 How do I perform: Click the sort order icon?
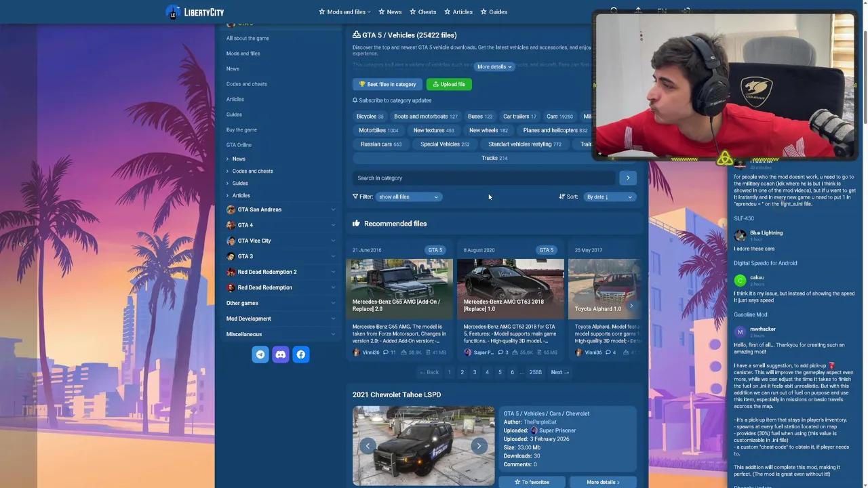tap(561, 197)
